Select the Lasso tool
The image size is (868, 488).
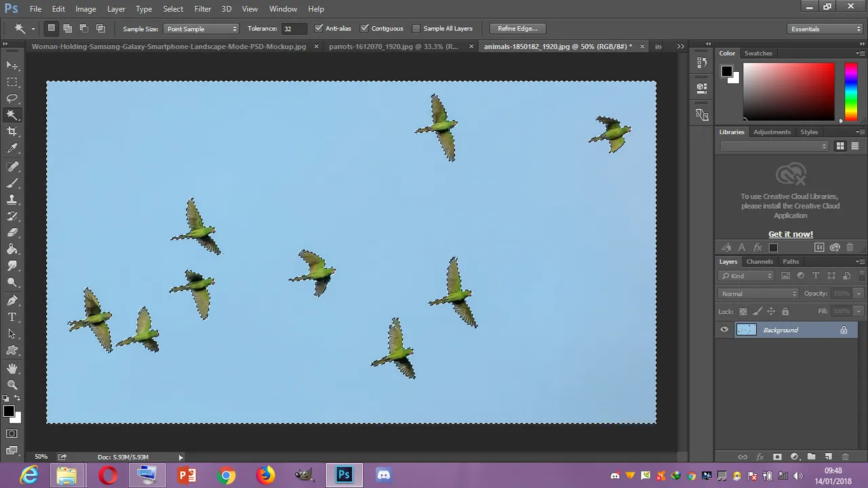[x=12, y=98]
